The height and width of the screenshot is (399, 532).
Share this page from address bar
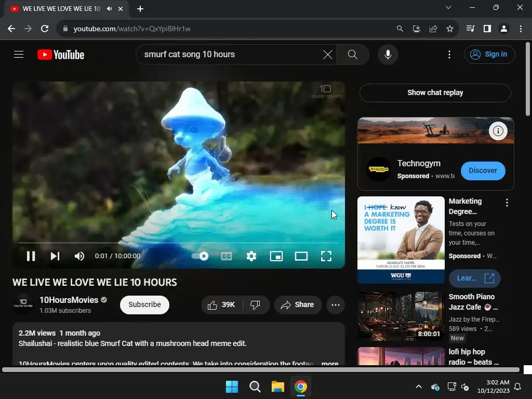tap(433, 29)
